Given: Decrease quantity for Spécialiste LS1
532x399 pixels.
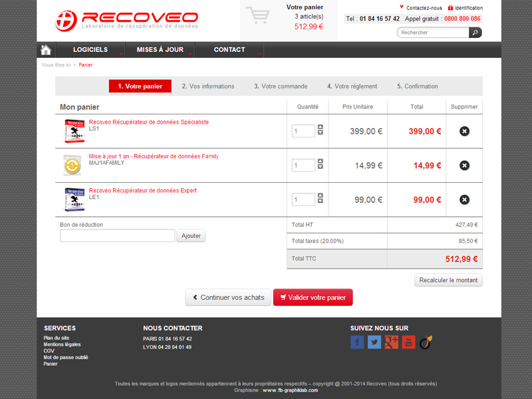Looking at the screenshot, I should tap(321, 132).
